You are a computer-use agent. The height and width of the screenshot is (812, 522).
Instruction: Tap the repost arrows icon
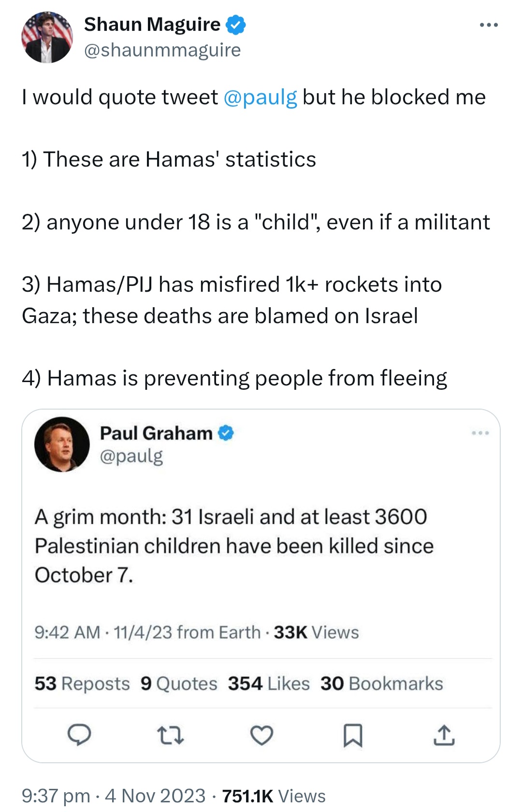171,735
